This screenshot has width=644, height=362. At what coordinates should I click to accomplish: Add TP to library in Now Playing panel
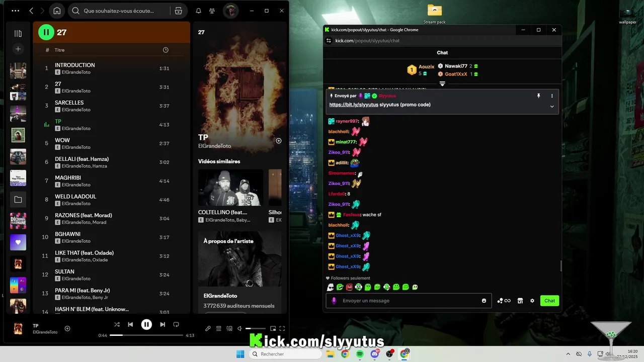pyautogui.click(x=279, y=141)
